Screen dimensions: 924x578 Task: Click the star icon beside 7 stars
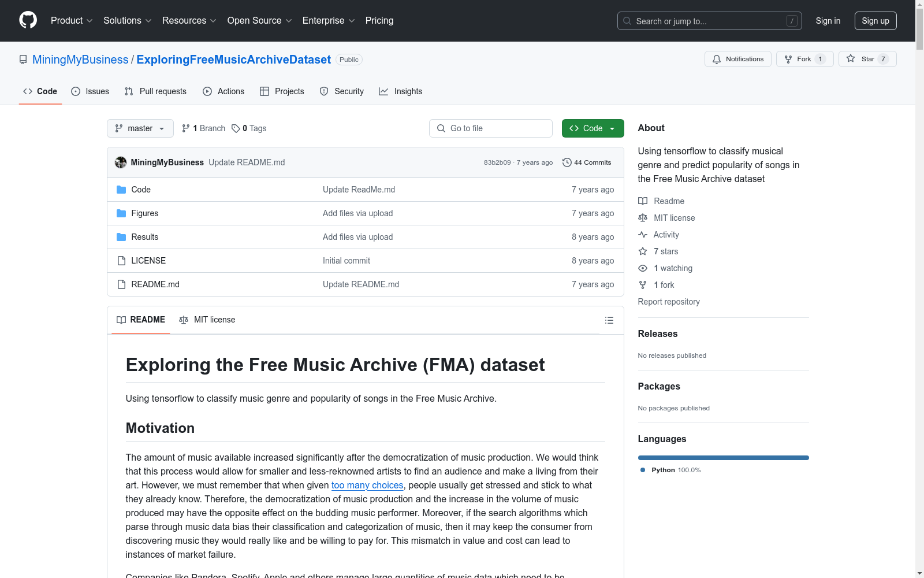pos(643,251)
